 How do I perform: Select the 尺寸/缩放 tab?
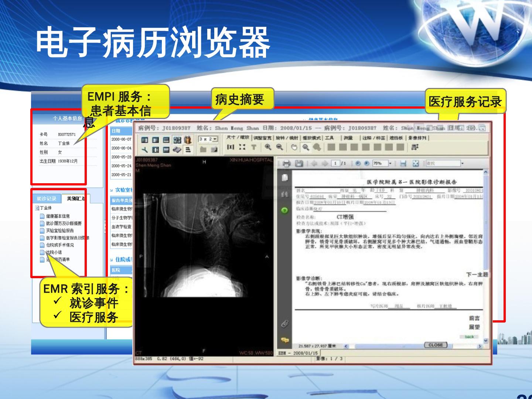pyautogui.click(x=239, y=138)
